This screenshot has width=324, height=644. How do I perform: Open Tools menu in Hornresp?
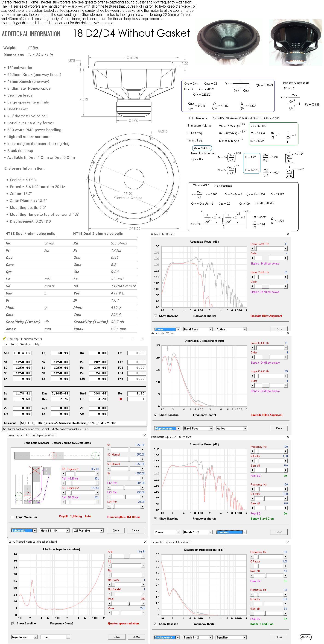coord(14,344)
